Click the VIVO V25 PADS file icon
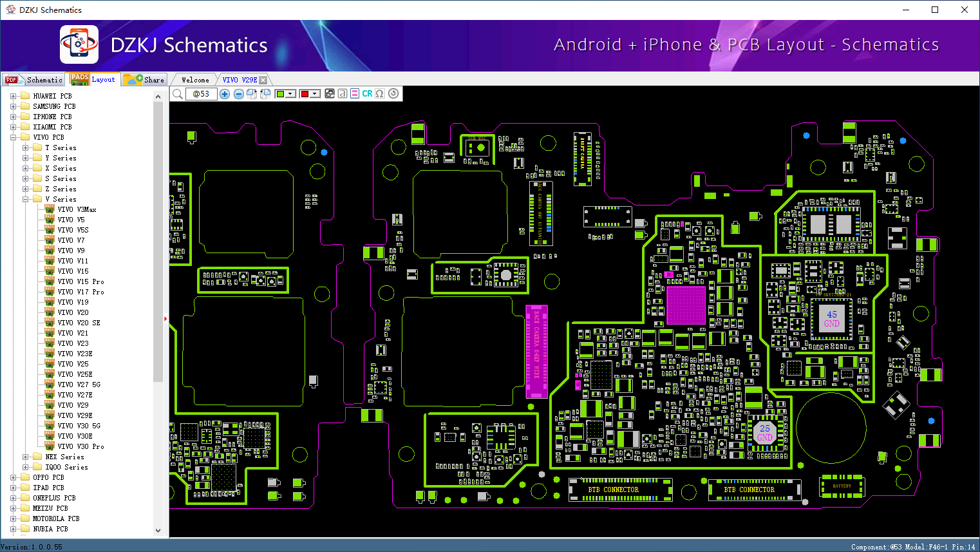The width and height of the screenshot is (980, 552). (50, 363)
